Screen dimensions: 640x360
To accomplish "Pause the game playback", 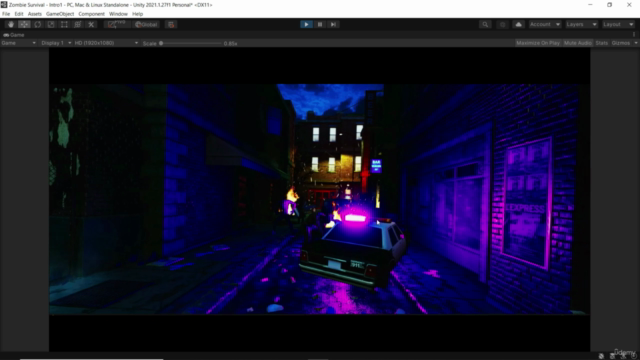I will pyautogui.click(x=320, y=24).
